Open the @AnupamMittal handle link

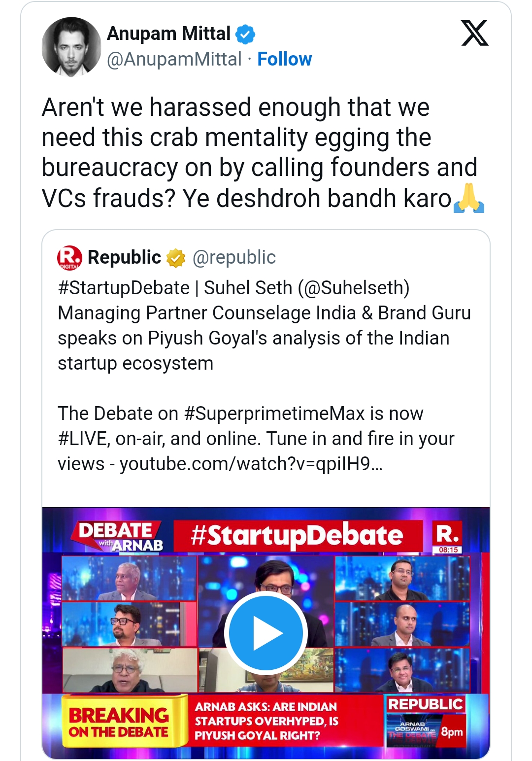174,59
